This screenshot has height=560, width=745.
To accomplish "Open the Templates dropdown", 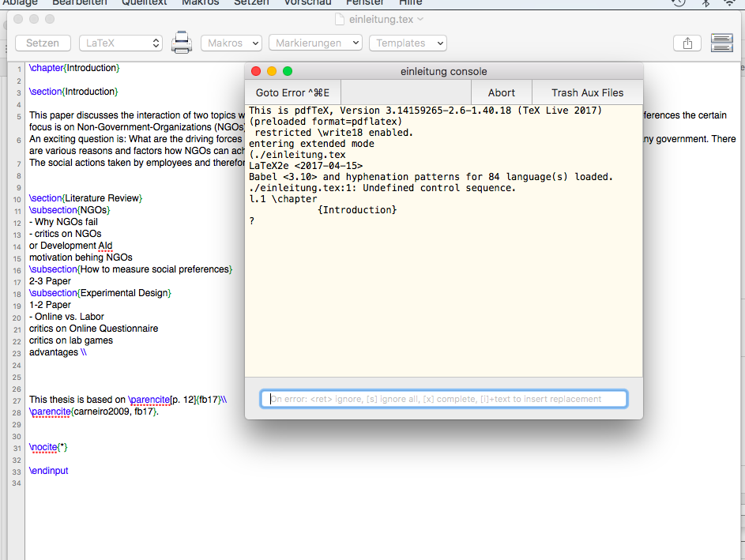I will pyautogui.click(x=408, y=43).
